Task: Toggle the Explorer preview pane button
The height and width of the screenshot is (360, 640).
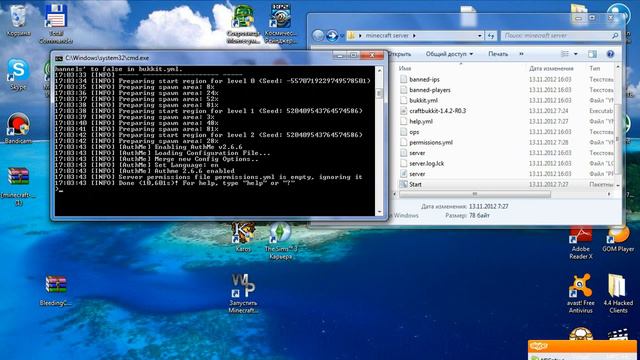Action: coord(592,54)
